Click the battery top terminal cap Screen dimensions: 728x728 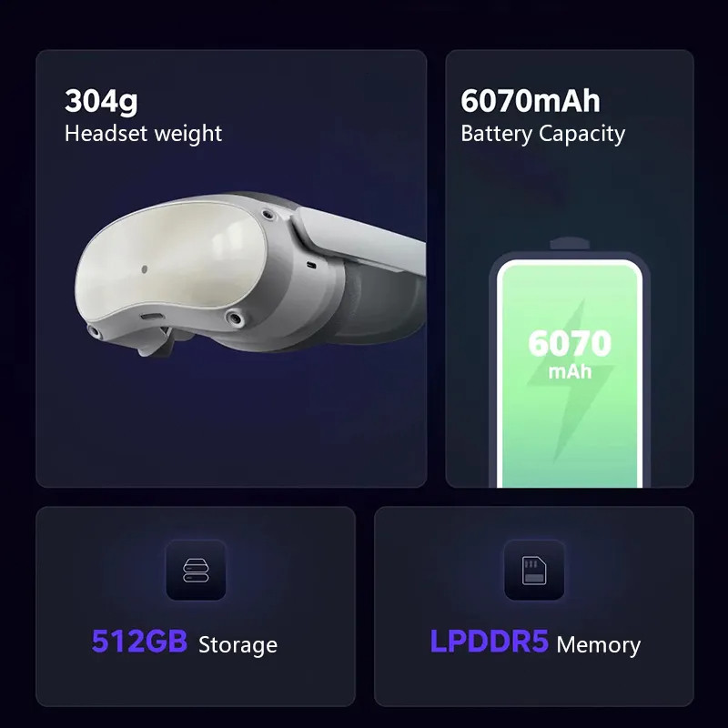tap(570, 244)
